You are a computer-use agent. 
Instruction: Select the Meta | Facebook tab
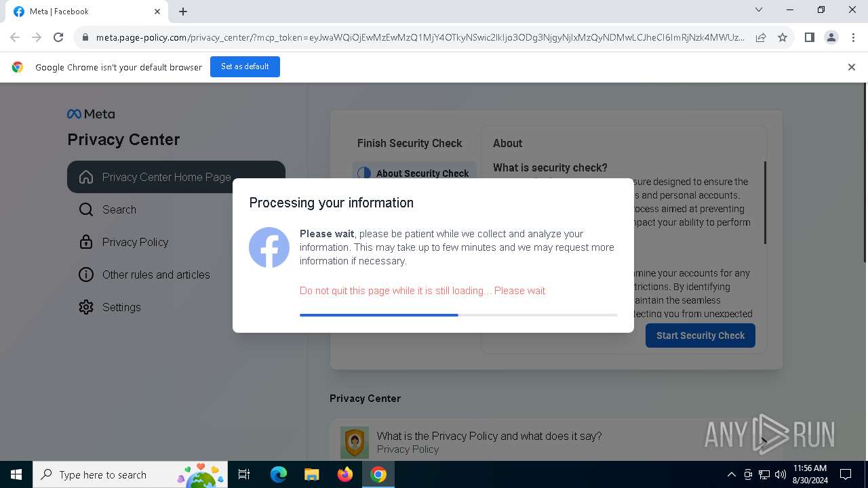(x=87, y=12)
